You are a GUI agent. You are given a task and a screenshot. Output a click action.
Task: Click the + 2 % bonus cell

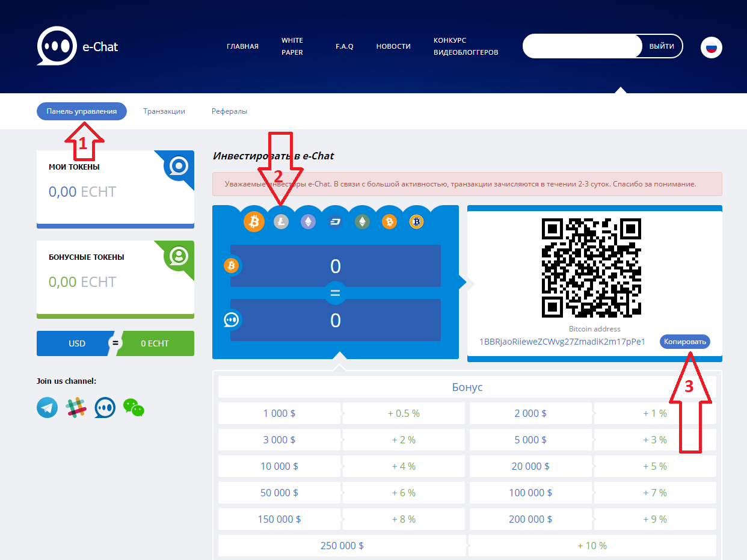click(x=404, y=440)
